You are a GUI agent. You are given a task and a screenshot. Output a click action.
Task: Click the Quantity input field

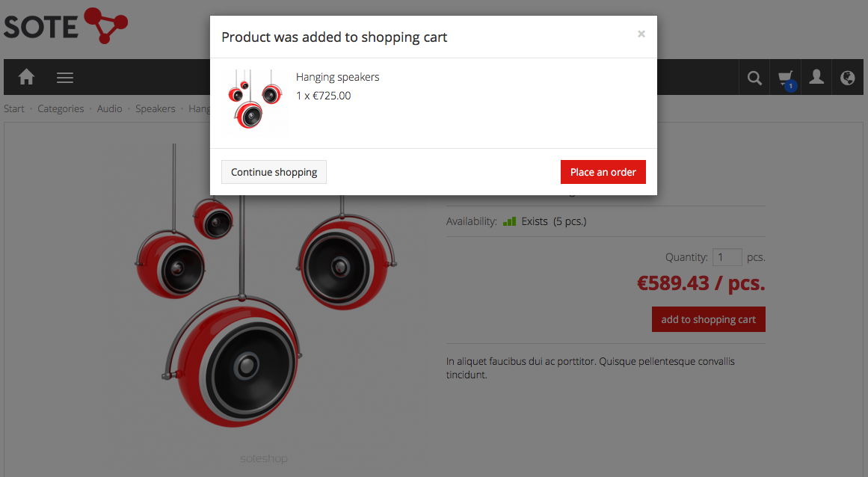coord(727,257)
